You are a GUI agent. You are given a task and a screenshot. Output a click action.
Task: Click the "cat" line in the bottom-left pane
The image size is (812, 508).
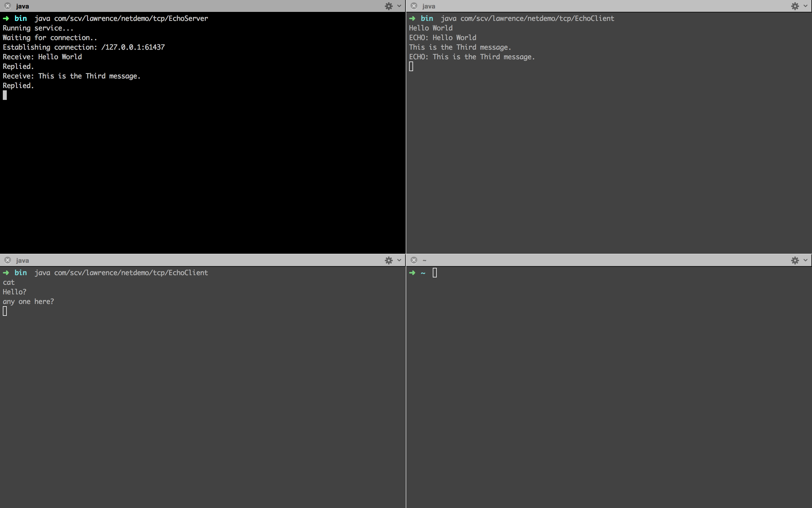9,283
